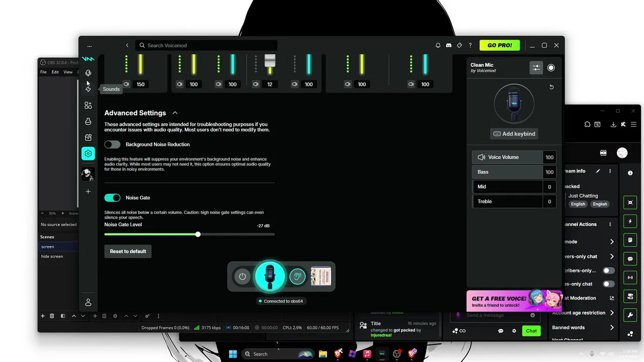Screen dimensions: 644x362
Task: Click Reset to default button
Action: pos(128,251)
